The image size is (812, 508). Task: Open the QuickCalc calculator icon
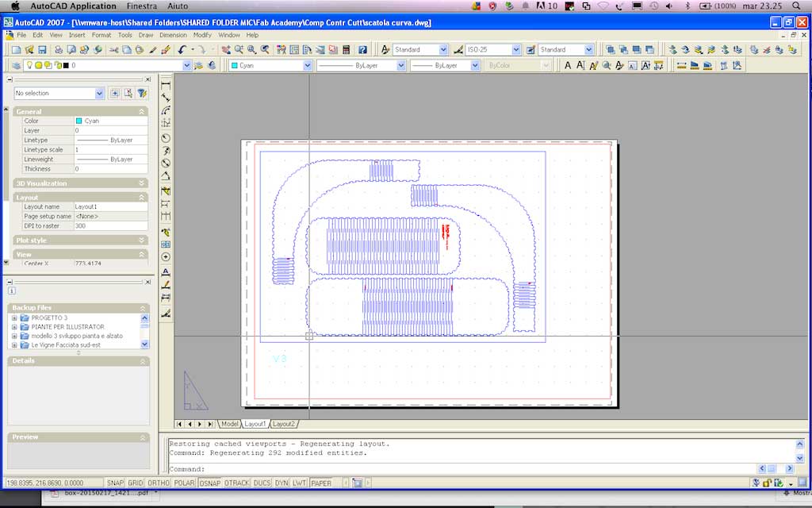pyautogui.click(x=347, y=50)
